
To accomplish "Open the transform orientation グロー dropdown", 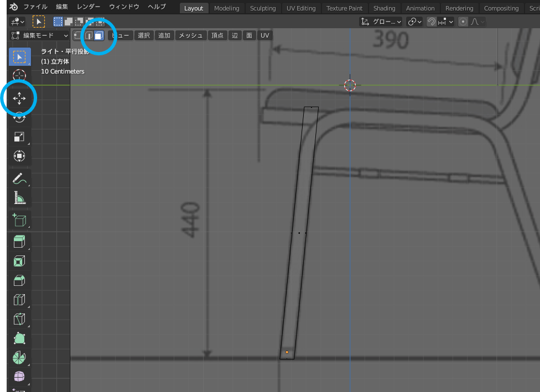I will 381,22.
